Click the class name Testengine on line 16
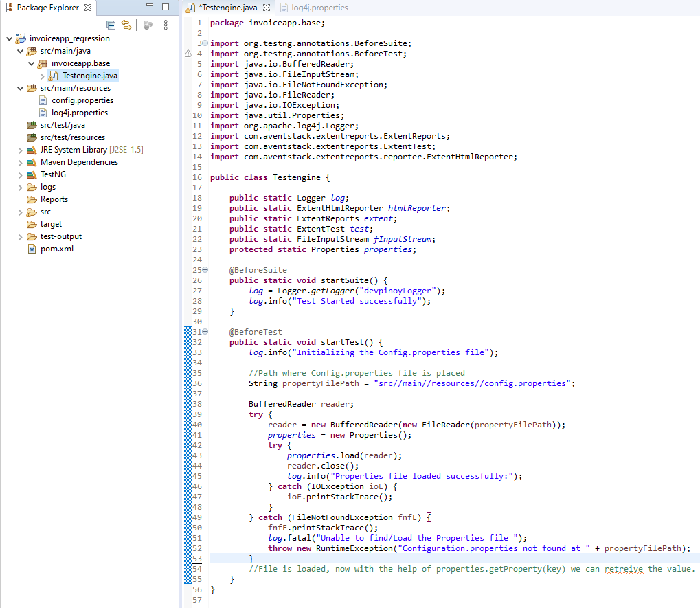Viewport: 700px width, 608px height. (x=297, y=177)
